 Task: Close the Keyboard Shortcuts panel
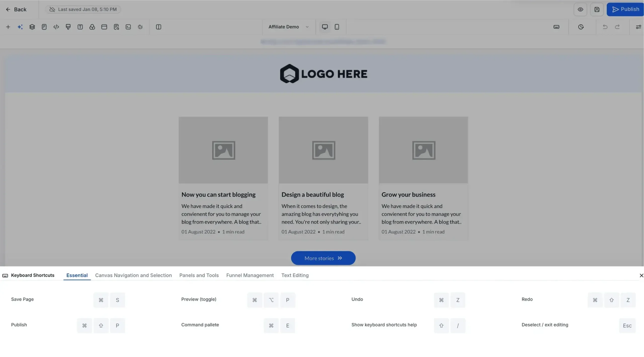click(x=641, y=276)
